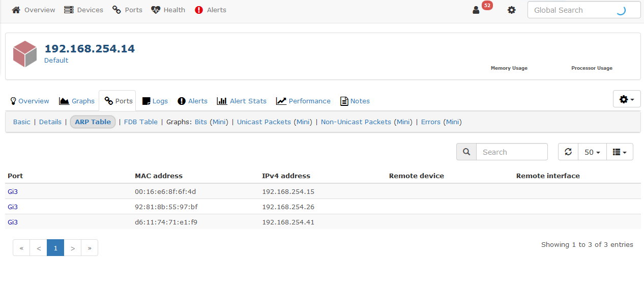Expand the 50 rows-per-page dropdown
The width and height of the screenshot is (644, 283).
(x=592, y=152)
